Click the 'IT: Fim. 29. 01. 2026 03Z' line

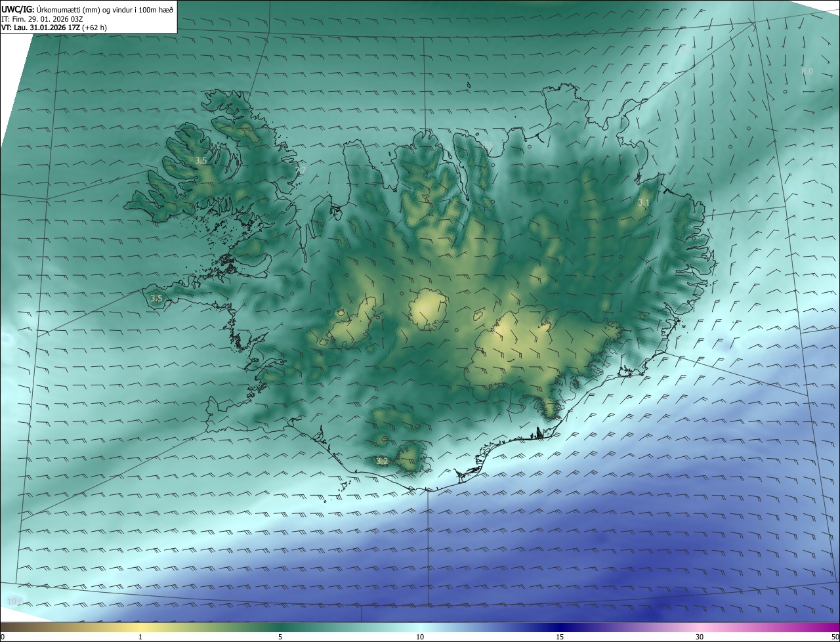tap(41, 18)
